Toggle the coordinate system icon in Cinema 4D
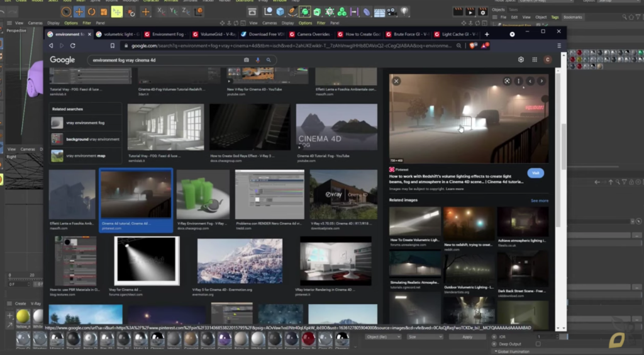The width and height of the screenshot is (644, 355). [x=198, y=12]
